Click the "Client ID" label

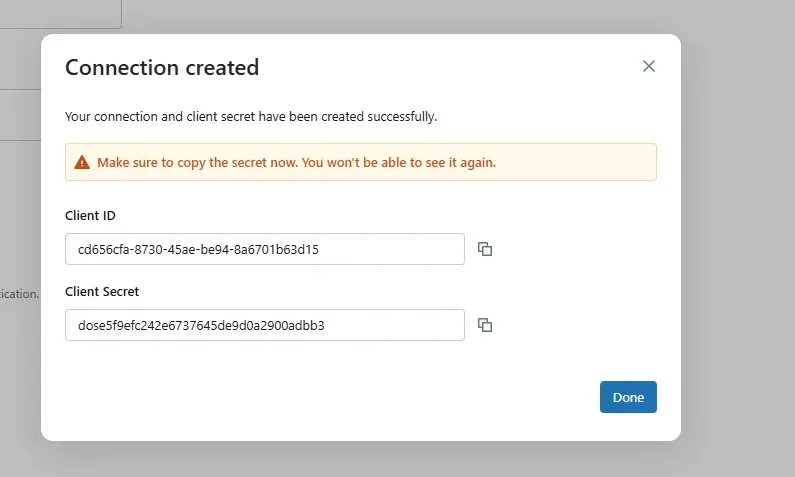coord(91,215)
